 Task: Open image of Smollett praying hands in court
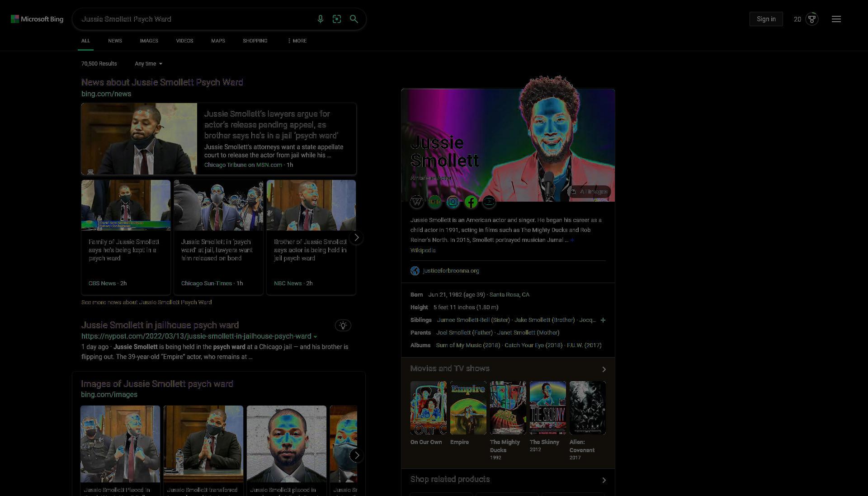203,444
